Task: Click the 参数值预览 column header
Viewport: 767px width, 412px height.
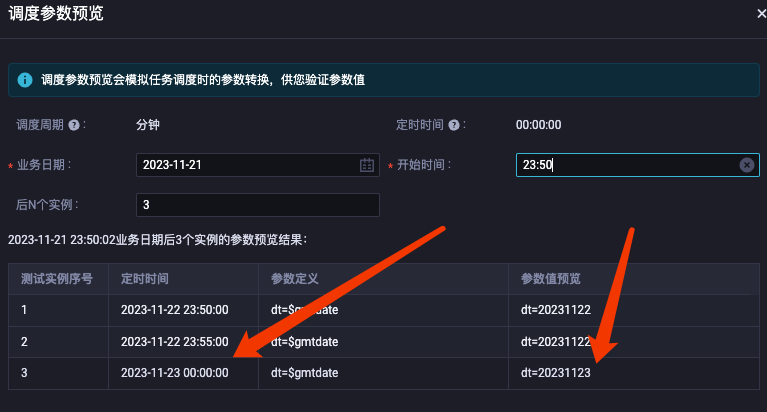Action: 551,279
